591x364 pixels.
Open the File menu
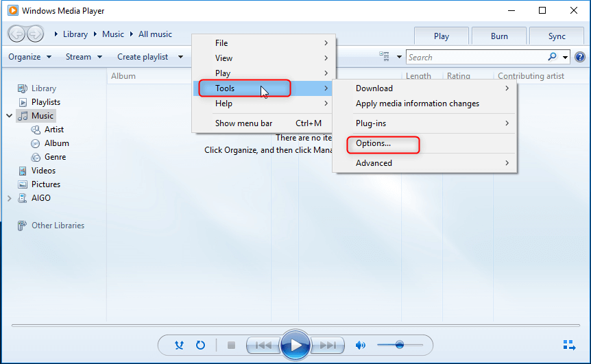[x=263, y=43]
